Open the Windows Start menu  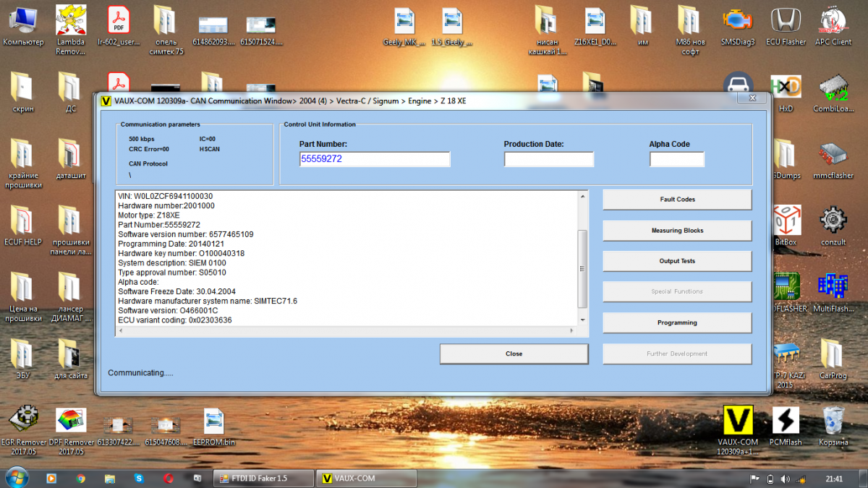16,478
